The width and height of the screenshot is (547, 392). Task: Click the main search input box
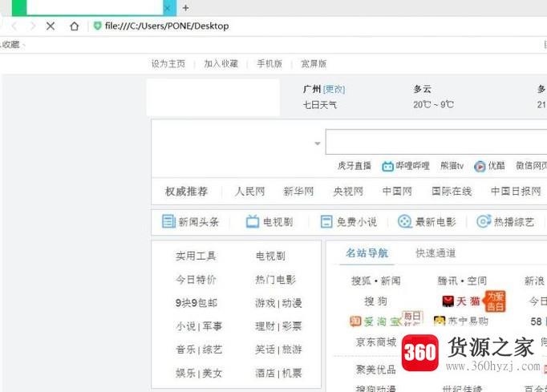point(436,142)
